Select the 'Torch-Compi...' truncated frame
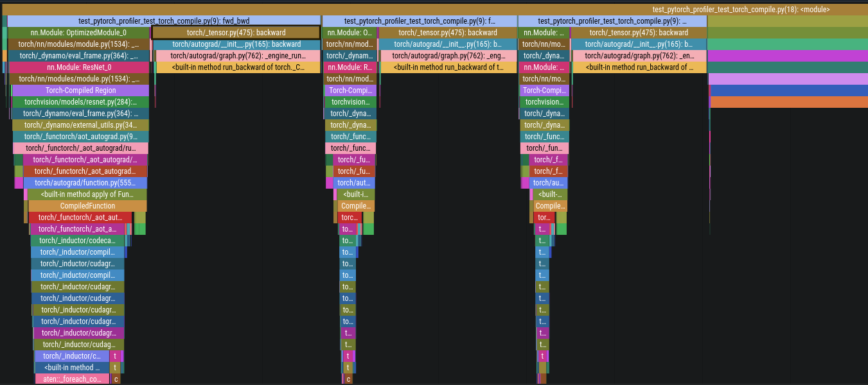The image size is (868, 385). (x=544, y=90)
